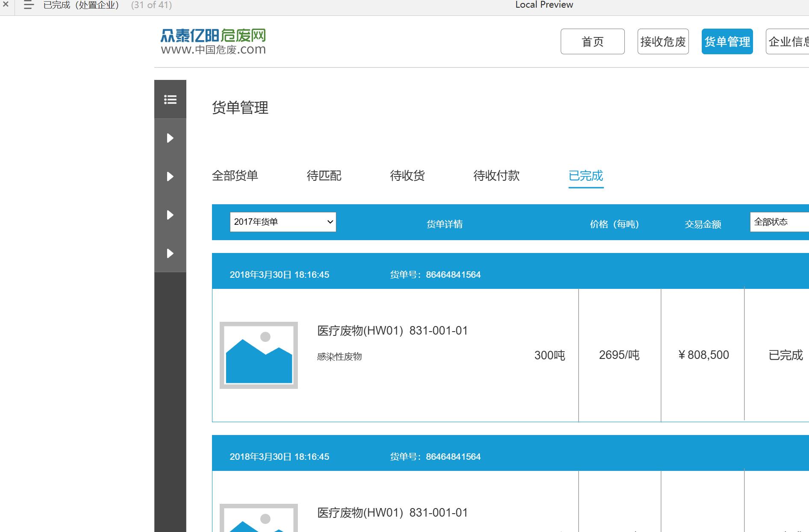809x532 pixels.
Task: Switch to the 全部货单 tab
Action: coord(235,176)
